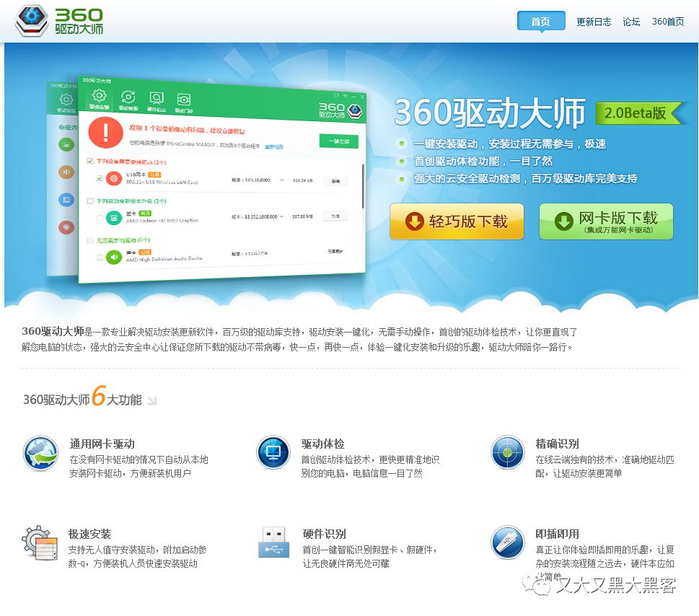Click the 驱动检测 refresh icon in toolbar
The width and height of the screenshot is (699, 616).
click(127, 97)
